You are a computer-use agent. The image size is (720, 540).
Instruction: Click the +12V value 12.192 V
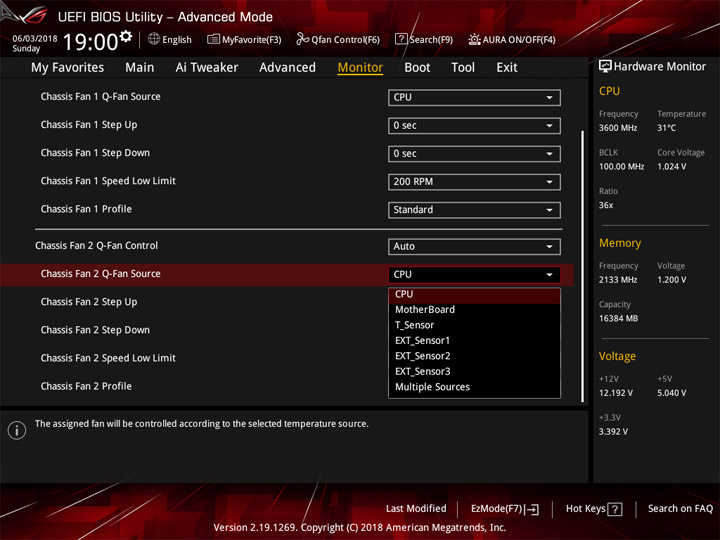(616, 394)
